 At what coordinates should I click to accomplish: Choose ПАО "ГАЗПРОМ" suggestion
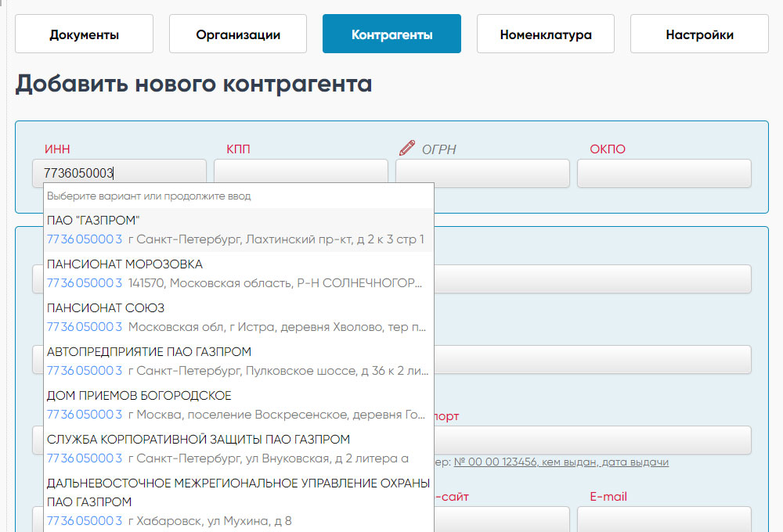[x=239, y=230]
